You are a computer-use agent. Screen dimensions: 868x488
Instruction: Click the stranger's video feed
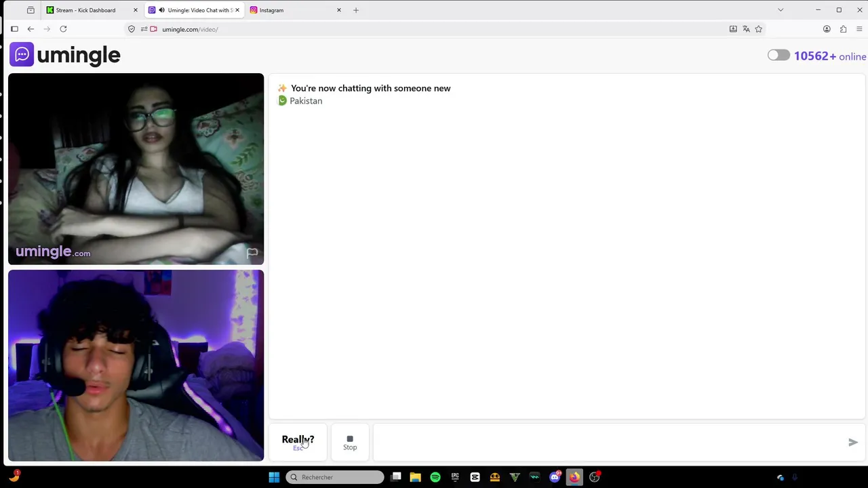(x=136, y=169)
